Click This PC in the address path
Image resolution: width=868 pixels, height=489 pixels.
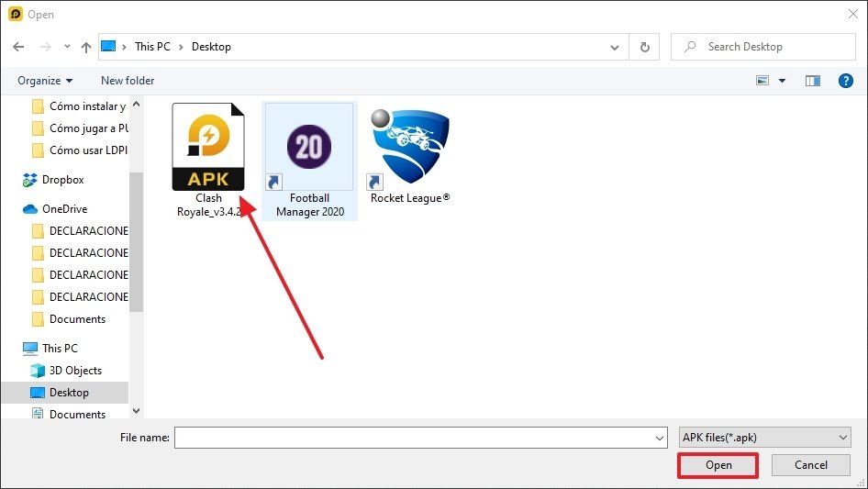pos(152,47)
